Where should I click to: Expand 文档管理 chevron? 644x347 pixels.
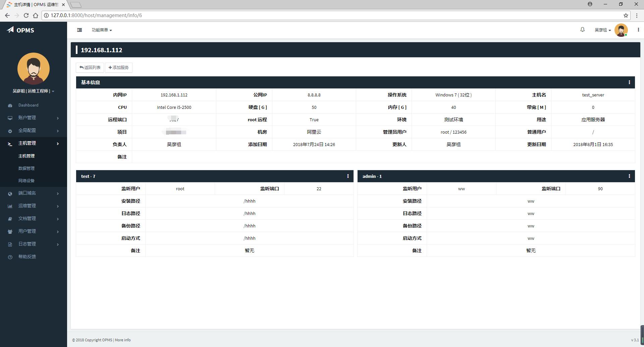[x=58, y=219]
